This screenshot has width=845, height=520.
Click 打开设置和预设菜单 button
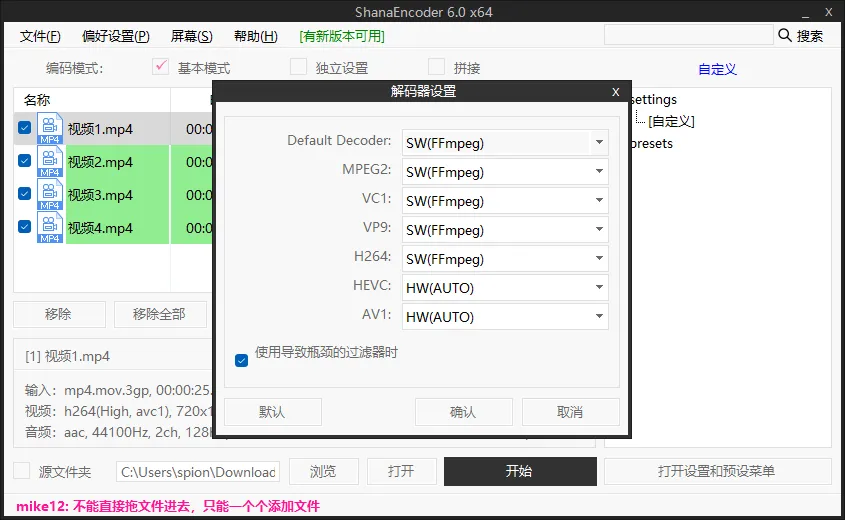(717, 472)
